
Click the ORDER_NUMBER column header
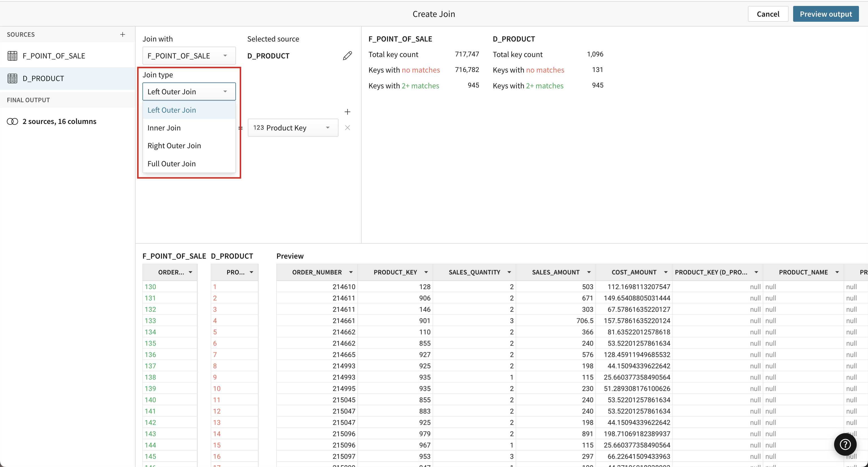[317, 272]
